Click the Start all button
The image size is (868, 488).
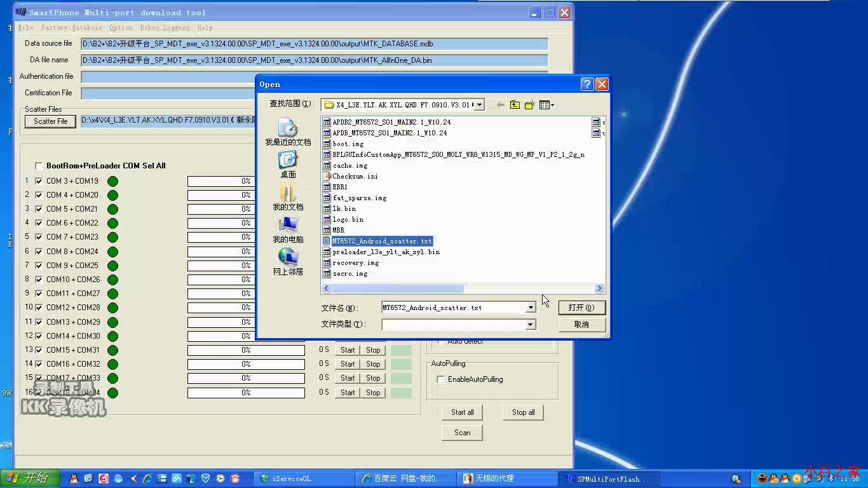click(462, 412)
